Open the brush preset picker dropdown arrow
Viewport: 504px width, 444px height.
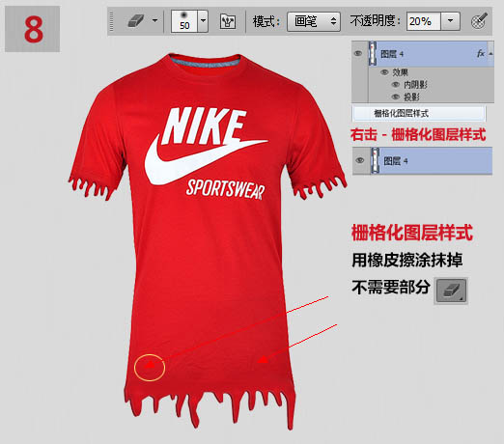click(x=203, y=21)
